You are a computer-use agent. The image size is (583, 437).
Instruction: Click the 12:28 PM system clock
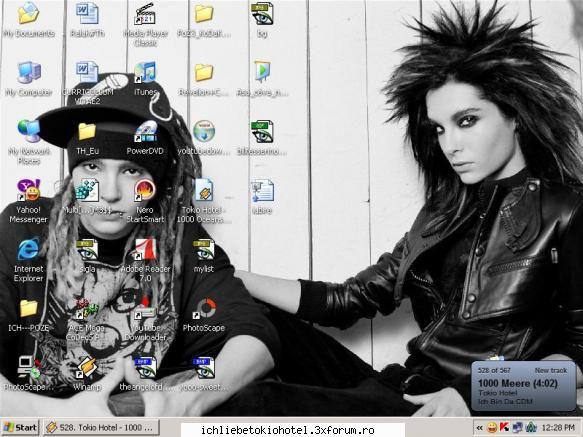558,428
